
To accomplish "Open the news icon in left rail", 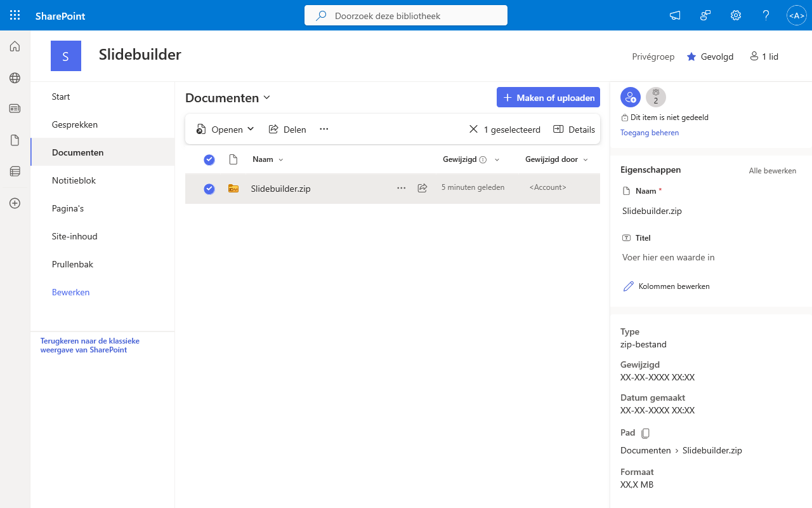I will coord(15,109).
